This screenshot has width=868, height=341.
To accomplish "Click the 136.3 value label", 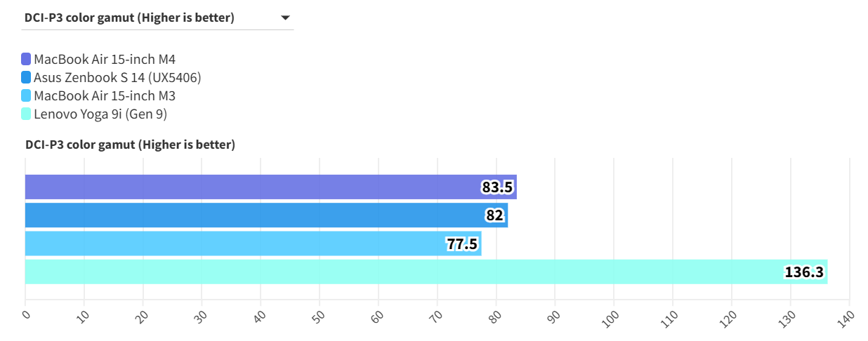I will 803,272.
